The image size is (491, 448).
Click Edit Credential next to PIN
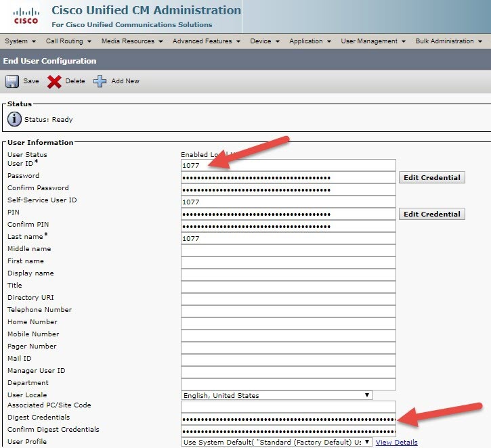coord(432,214)
